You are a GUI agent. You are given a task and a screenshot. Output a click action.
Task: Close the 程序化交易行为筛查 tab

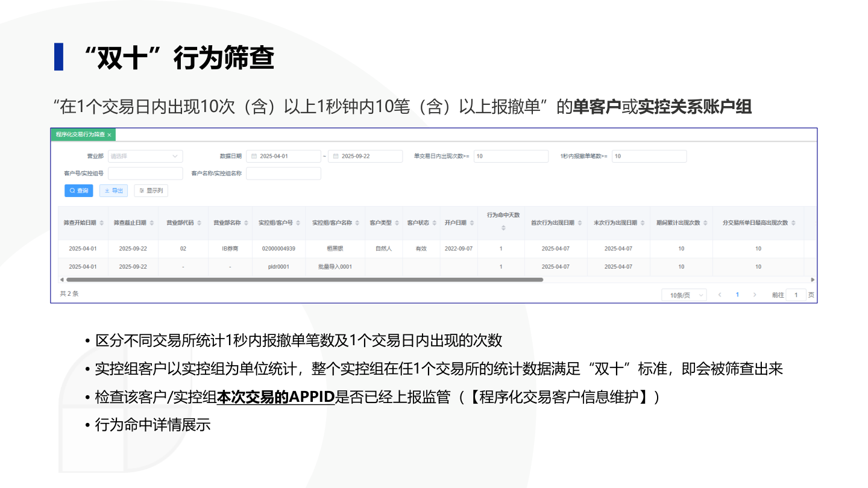click(109, 135)
